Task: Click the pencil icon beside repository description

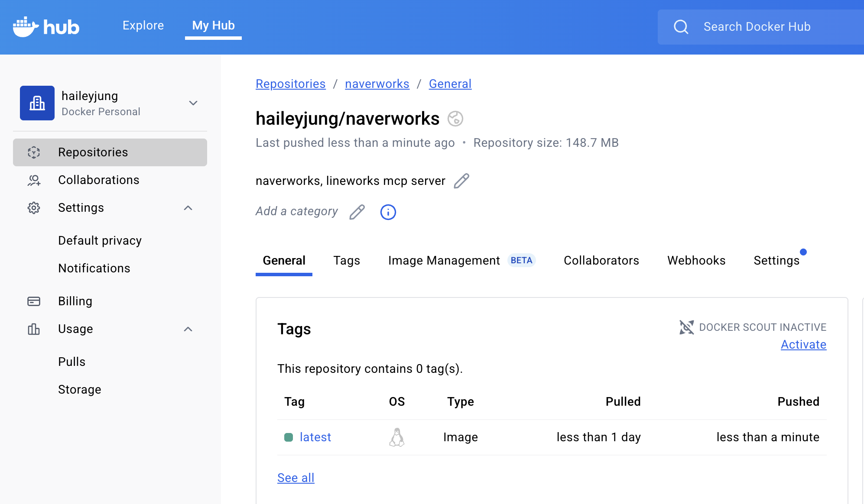Action: tap(461, 181)
